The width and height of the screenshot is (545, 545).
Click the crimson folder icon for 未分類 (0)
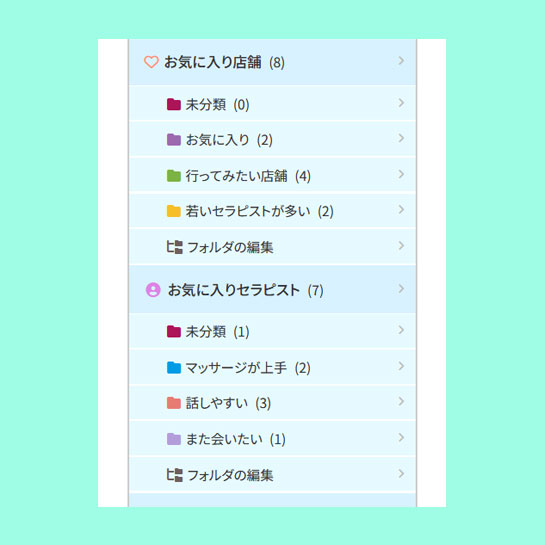click(173, 104)
